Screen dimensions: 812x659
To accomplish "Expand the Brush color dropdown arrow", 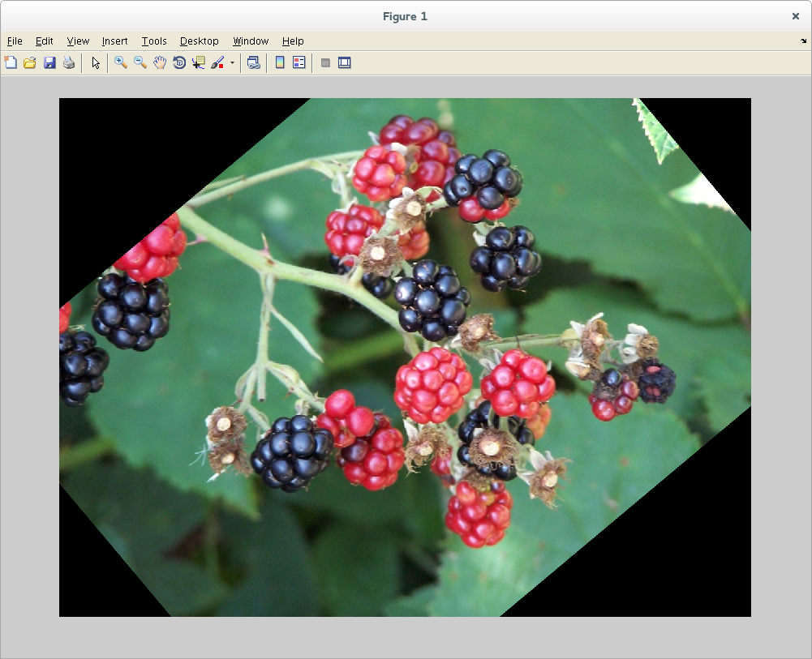I will point(232,62).
